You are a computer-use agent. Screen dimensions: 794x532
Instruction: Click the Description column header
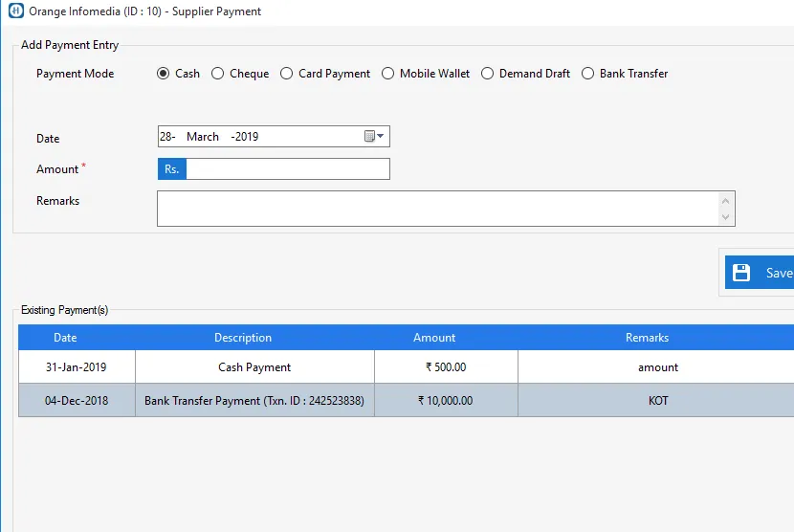point(243,338)
